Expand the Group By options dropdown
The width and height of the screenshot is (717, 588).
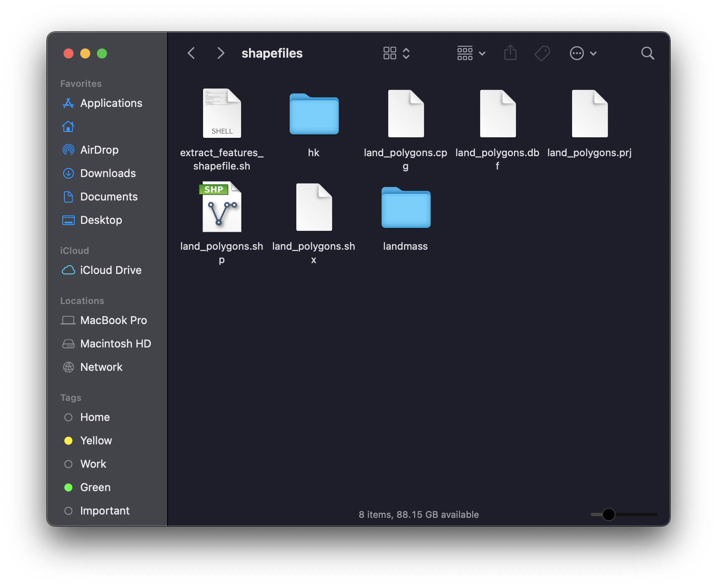(x=471, y=53)
